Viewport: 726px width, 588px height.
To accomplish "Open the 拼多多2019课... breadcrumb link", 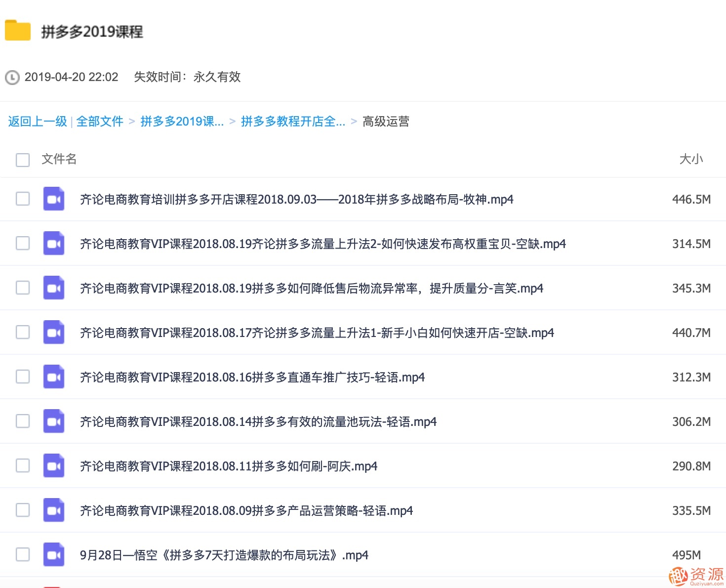I will click(182, 122).
